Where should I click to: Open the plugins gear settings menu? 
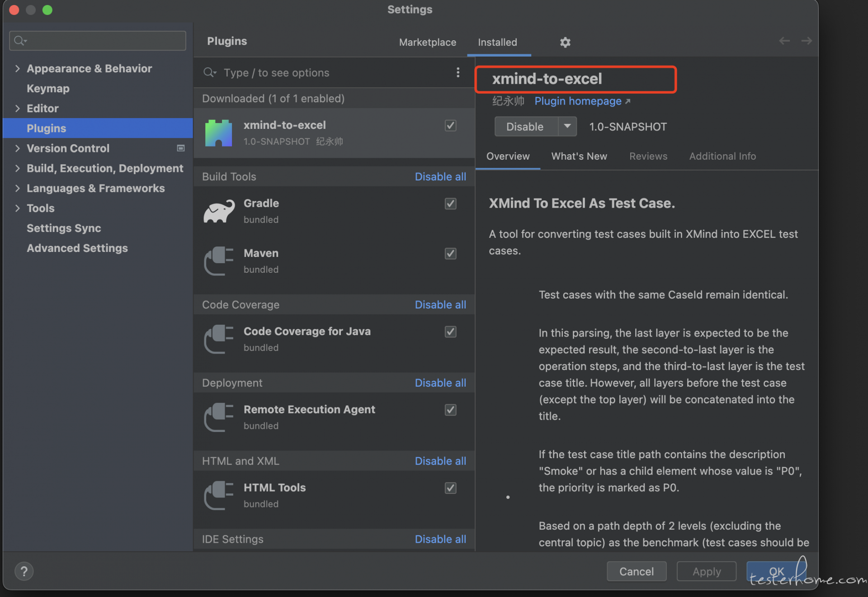565,42
